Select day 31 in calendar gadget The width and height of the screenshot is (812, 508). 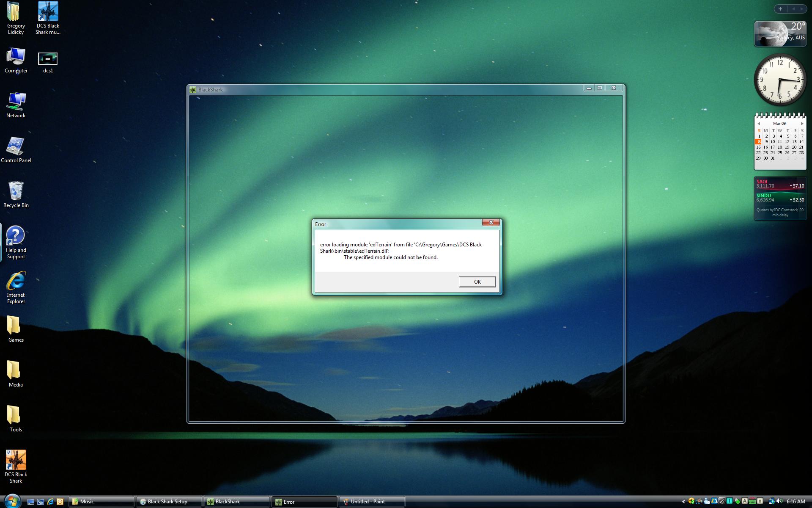click(773, 158)
